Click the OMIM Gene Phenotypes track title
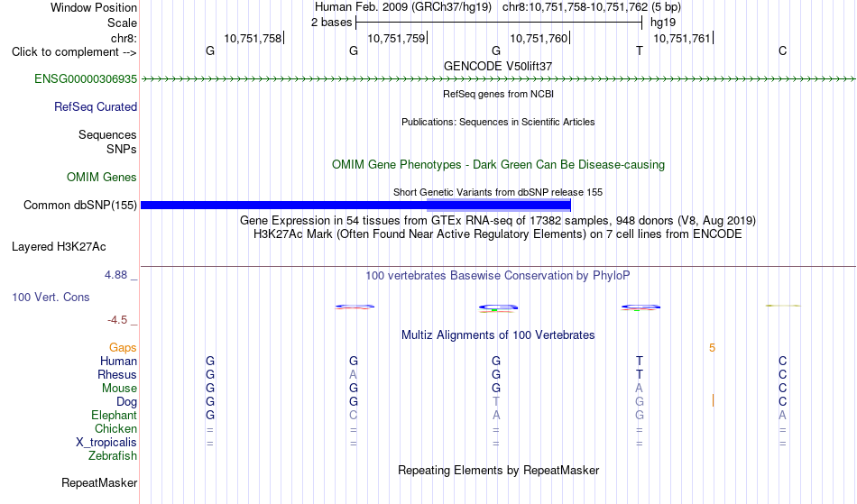Image resolution: width=857 pixels, height=504 pixels. (498, 165)
